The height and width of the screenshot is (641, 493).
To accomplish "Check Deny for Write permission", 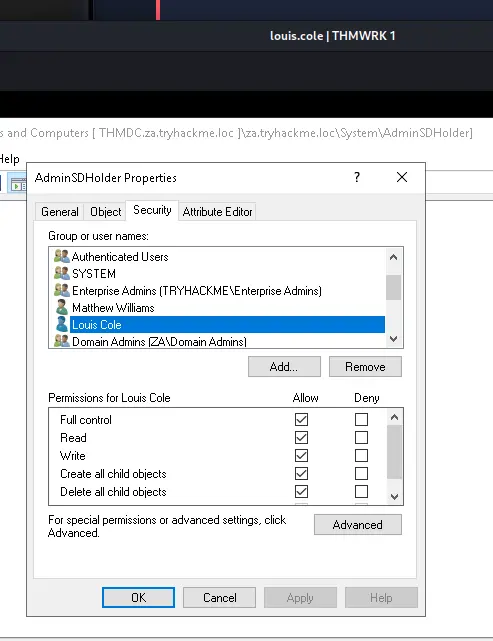I will 361,455.
